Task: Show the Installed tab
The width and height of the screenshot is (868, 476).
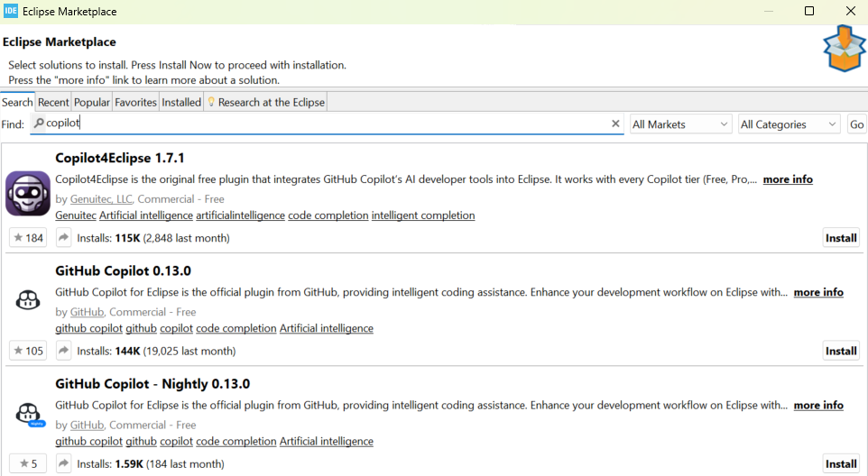Action: click(x=181, y=102)
